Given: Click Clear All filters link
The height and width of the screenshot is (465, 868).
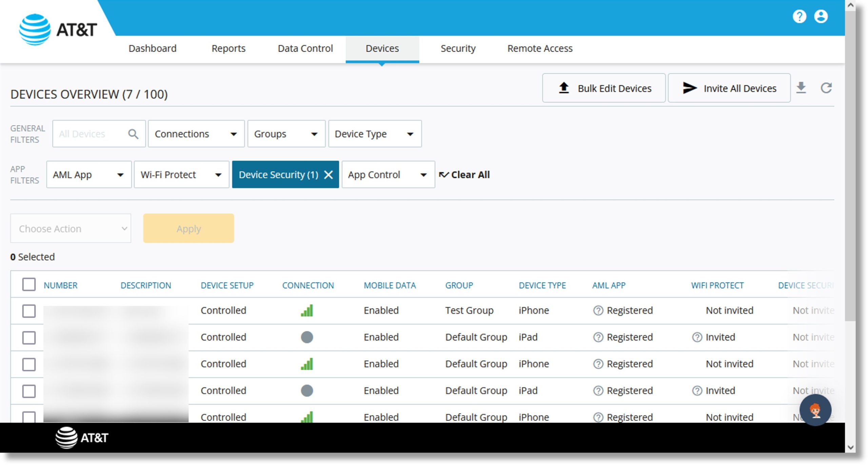Looking at the screenshot, I should (465, 175).
